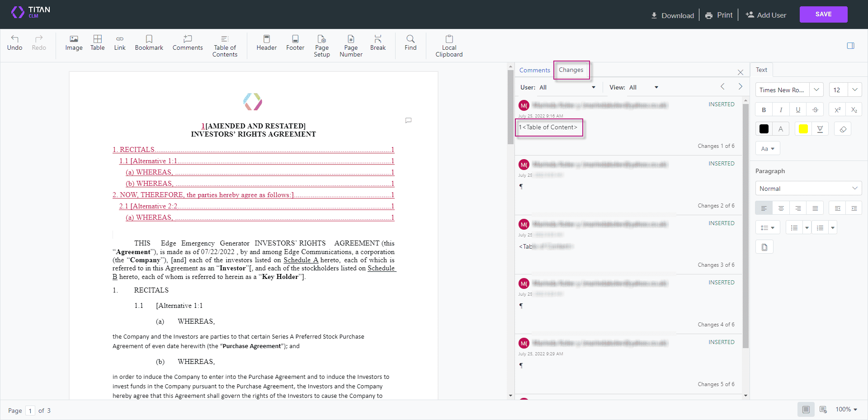Open the Times New Roman font dropdown

816,90
